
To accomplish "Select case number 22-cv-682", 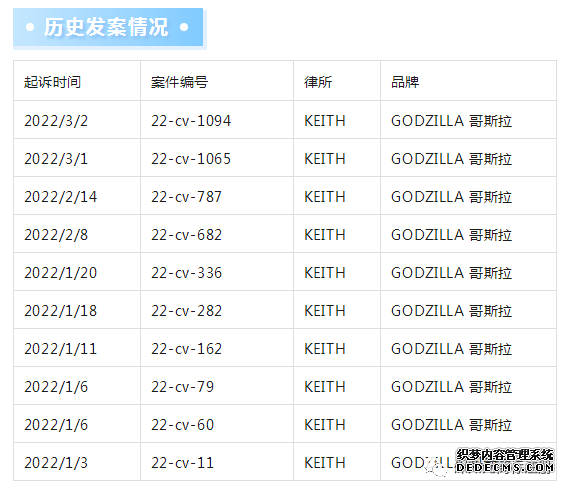I will [186, 235].
